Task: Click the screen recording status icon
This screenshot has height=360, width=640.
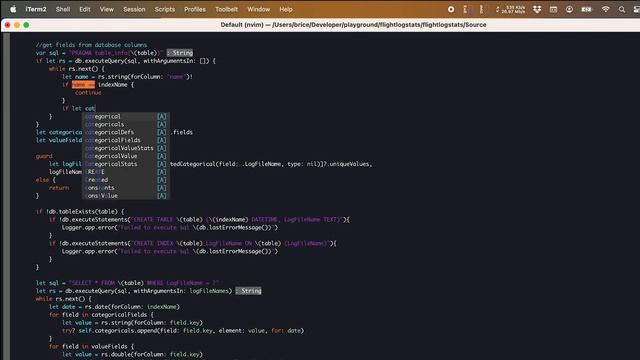Action: [451, 9]
